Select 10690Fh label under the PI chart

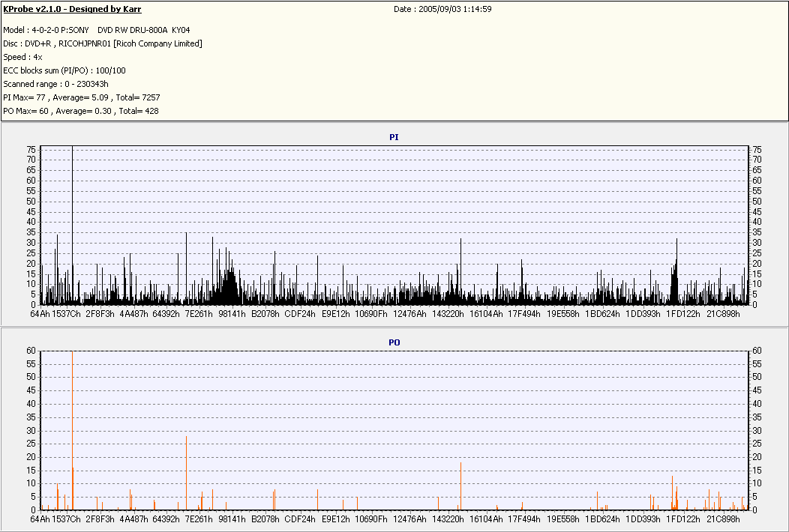[371, 314]
